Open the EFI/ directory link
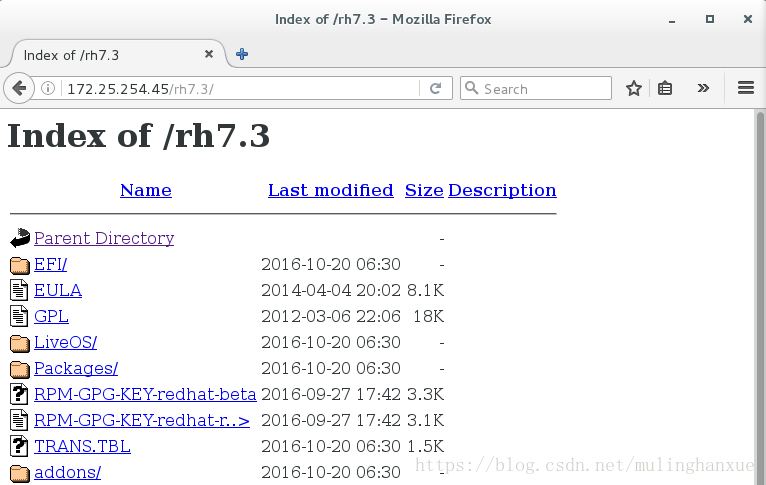This screenshot has height=485, width=766. click(x=50, y=264)
